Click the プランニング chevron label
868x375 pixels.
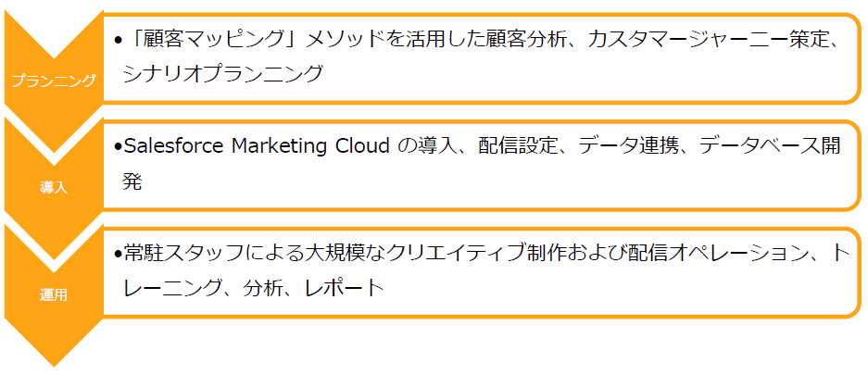pyautogui.click(x=54, y=81)
